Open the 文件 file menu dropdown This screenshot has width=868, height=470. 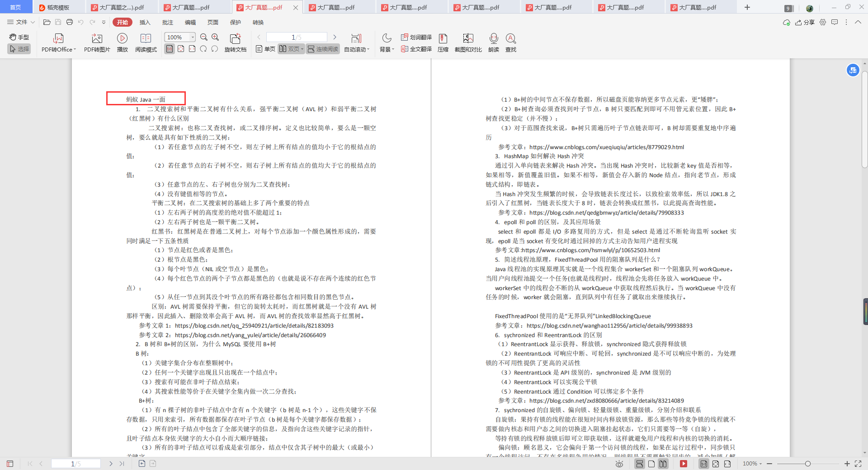[21, 22]
